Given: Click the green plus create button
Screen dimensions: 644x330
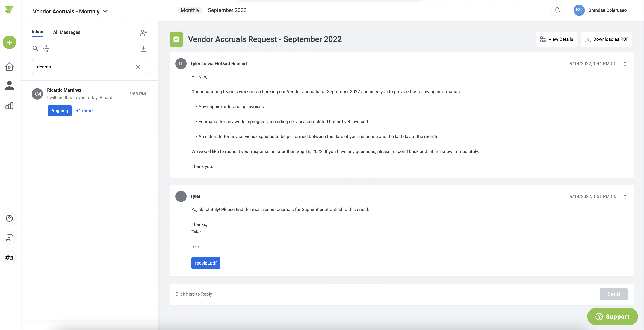Looking at the screenshot, I should 9,42.
